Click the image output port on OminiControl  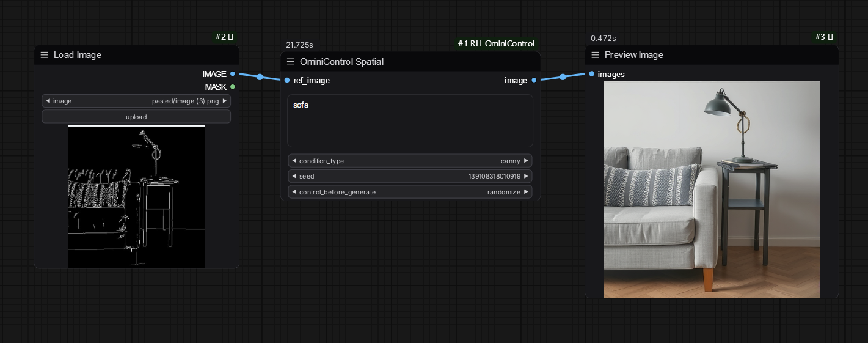534,80
